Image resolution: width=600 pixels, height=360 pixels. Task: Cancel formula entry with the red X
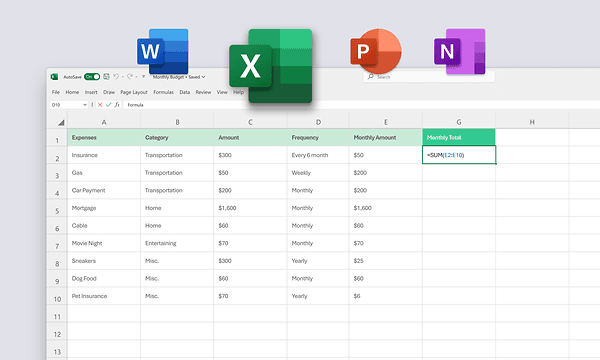tap(100, 104)
